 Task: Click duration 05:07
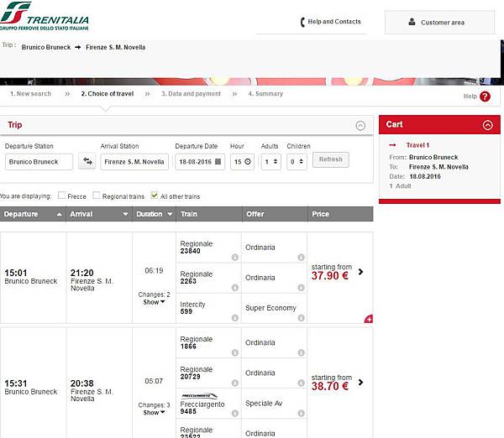[154, 381]
